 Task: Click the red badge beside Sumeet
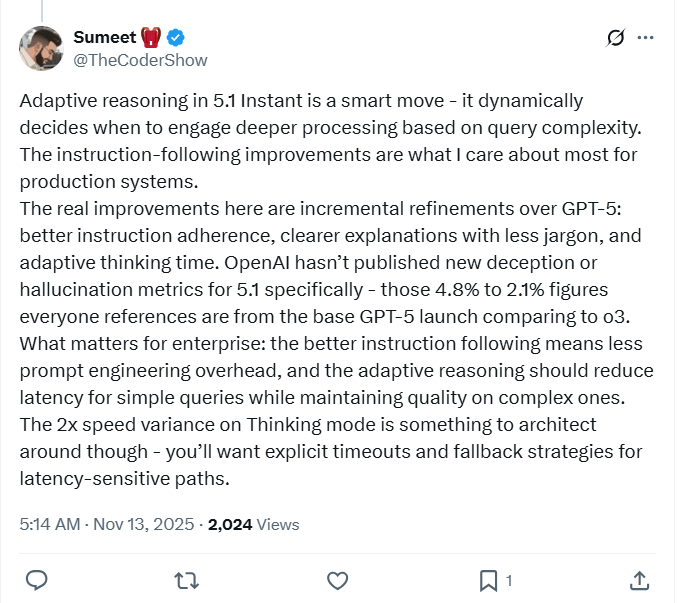coord(152,38)
